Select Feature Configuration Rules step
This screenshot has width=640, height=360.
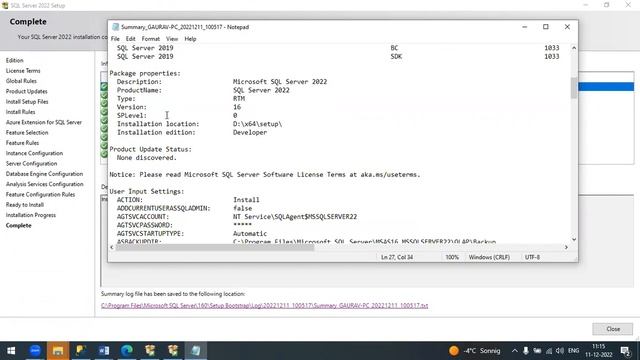click(x=40, y=195)
